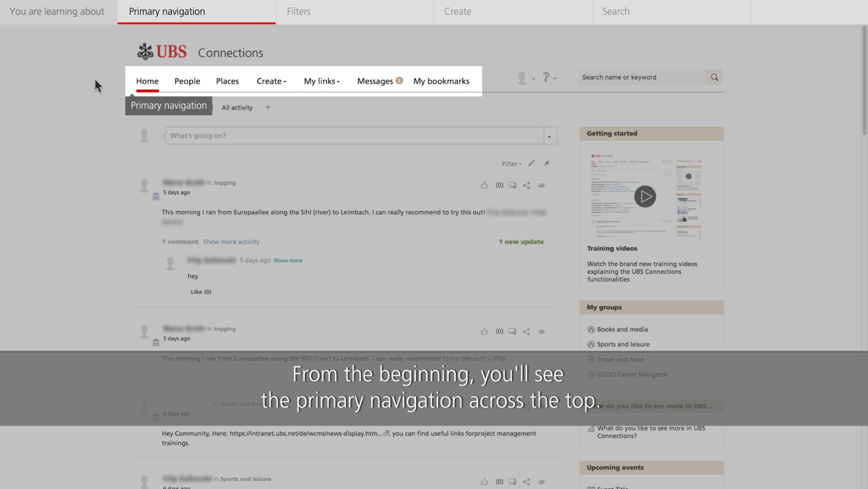Switch to the Create lesson tab
Screen dimensions: 868x489
pyautogui.click(x=513, y=11)
